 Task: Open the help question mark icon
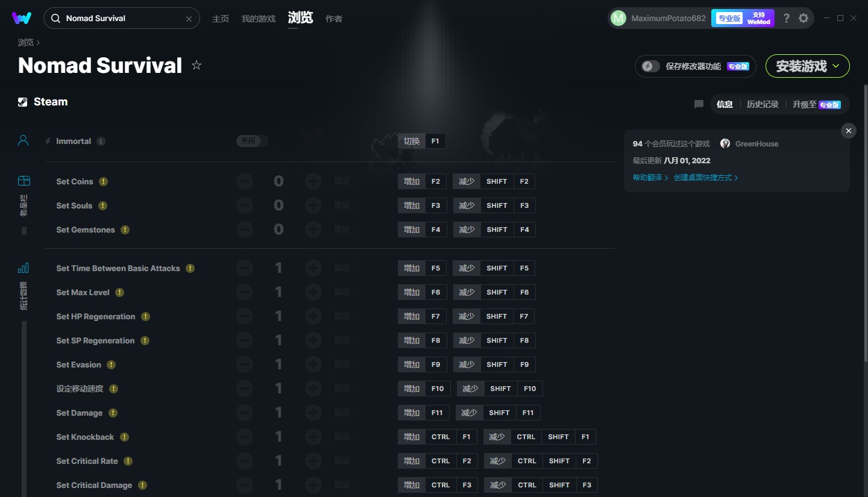tap(786, 18)
